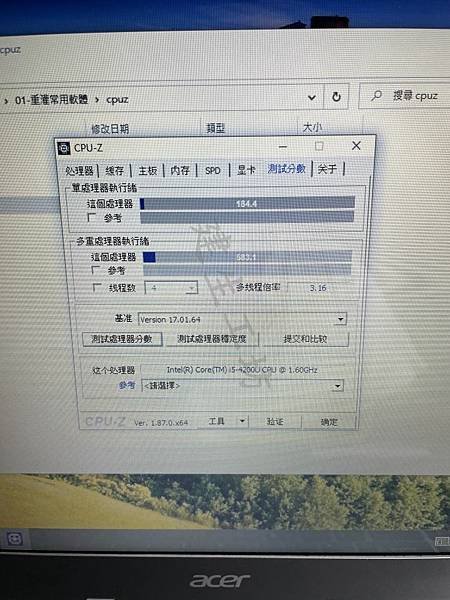Open the 关于 tab
Screen dimensions: 450x600
327,169
